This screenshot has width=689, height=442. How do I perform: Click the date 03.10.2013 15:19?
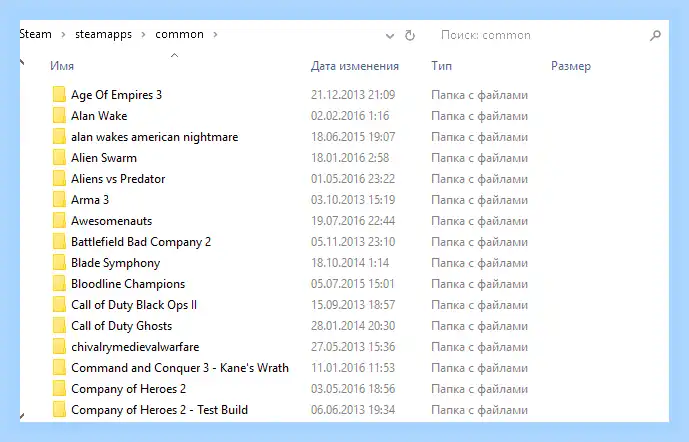click(353, 200)
